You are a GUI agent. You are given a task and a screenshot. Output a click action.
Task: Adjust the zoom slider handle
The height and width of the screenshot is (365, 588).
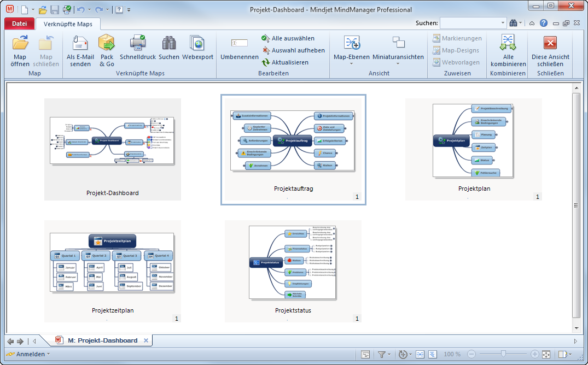point(503,354)
